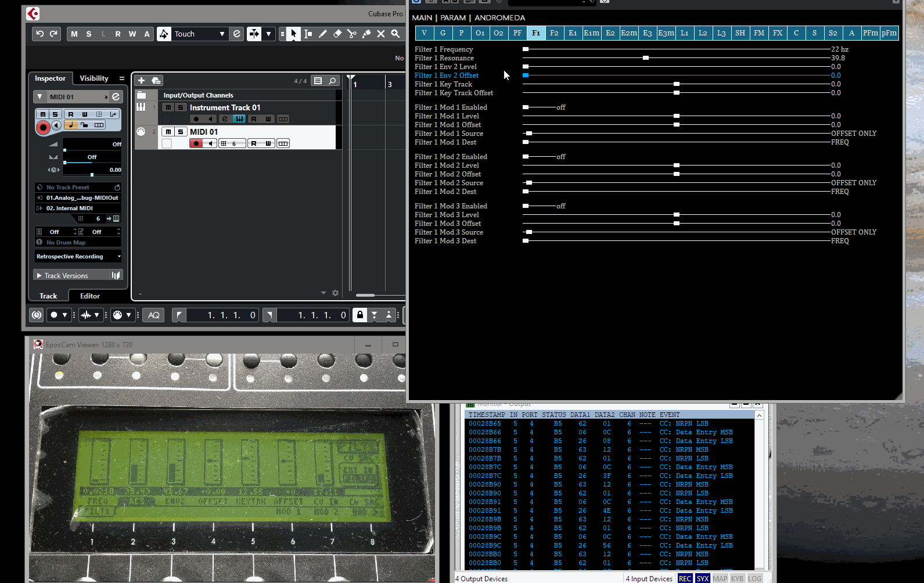The image size is (924, 583).
Task: Click the Mute X tool
Action: (381, 34)
